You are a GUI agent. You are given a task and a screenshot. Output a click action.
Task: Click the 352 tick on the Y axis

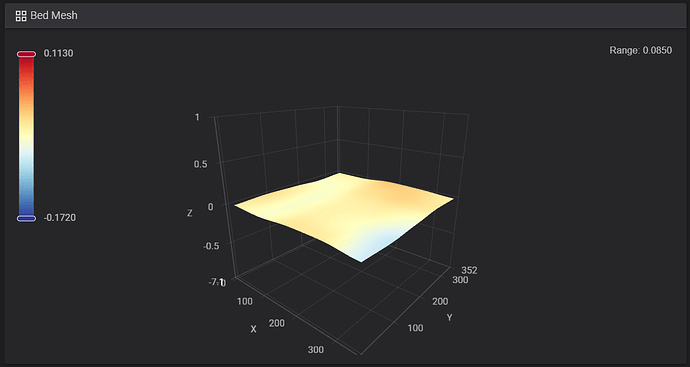(469, 270)
